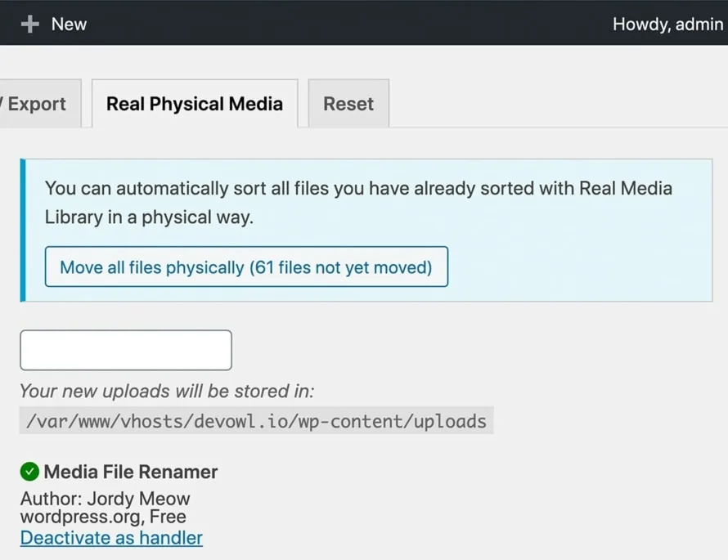Screen dimensions: 728x560
Task: Select the Real Physical Media tab
Action: [195, 104]
